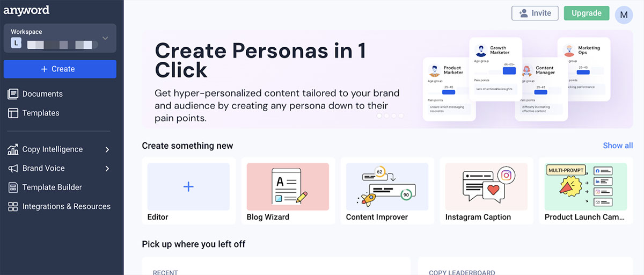Click the Templates grid icon
The width and height of the screenshot is (644, 275).
tap(13, 113)
